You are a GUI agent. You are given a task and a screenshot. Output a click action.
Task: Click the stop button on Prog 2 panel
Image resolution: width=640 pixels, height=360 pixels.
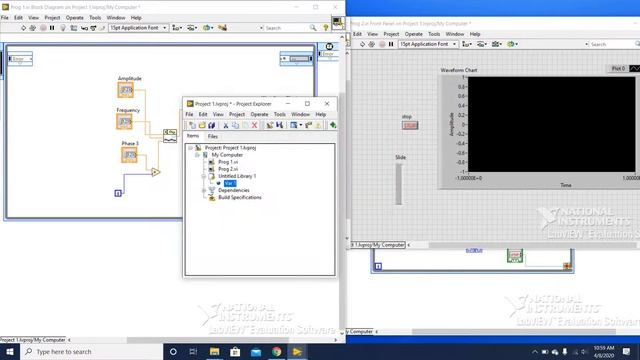point(410,125)
